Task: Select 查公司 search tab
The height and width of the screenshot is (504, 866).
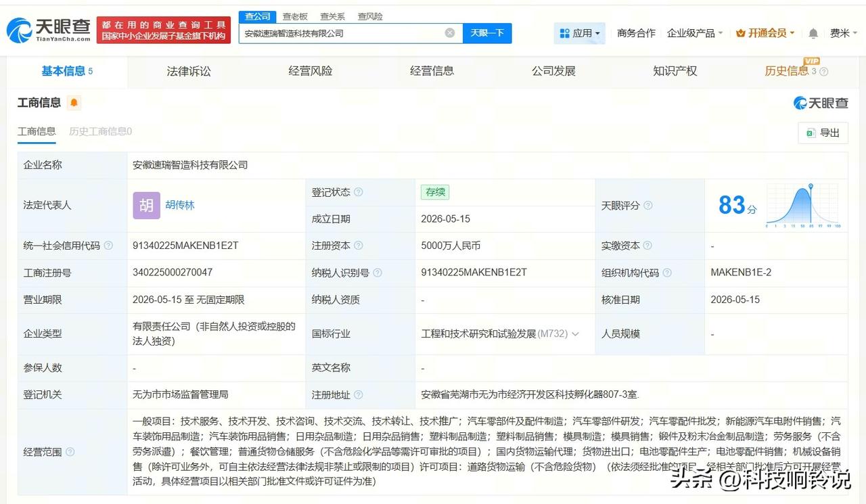Action: (x=257, y=16)
